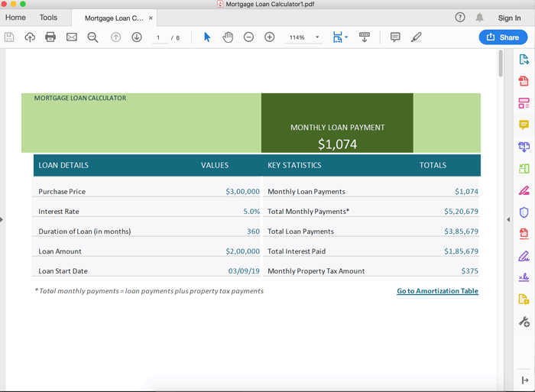Click the vertical scrollbar thumb
535x392 pixels.
(x=501, y=63)
